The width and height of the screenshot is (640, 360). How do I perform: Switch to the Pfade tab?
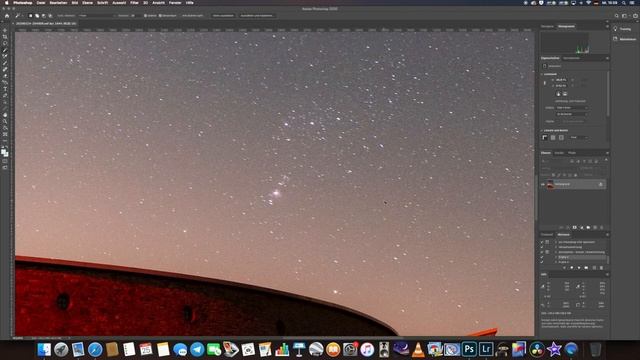click(572, 153)
